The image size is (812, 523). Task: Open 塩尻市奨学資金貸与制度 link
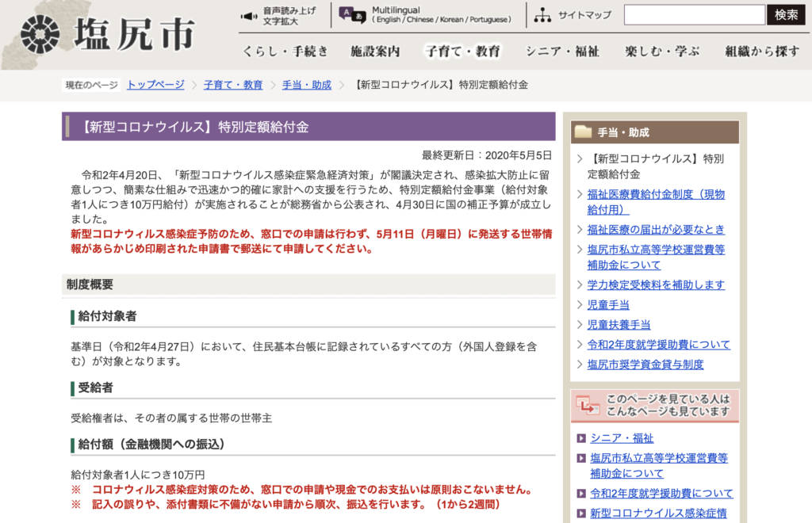pyautogui.click(x=645, y=365)
